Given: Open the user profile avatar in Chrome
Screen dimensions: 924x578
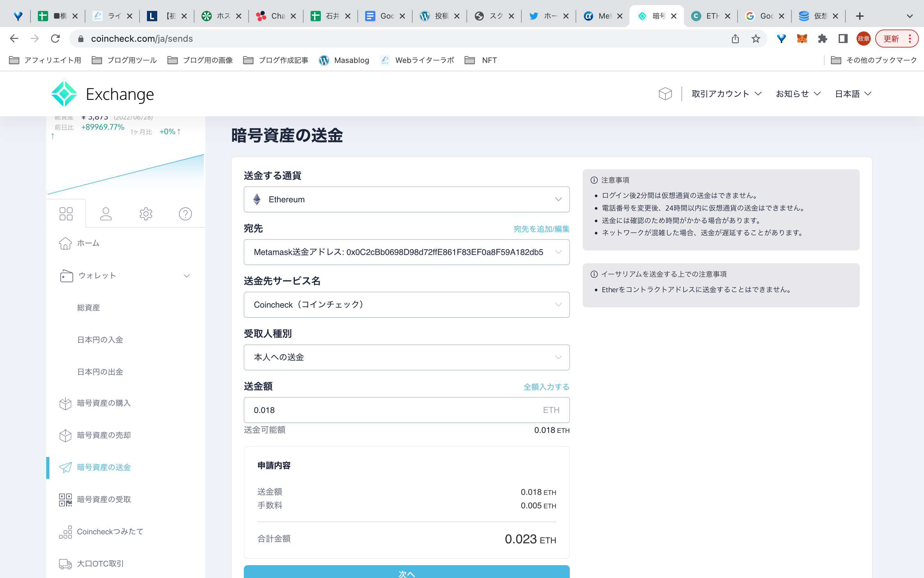Looking at the screenshot, I should coord(863,39).
